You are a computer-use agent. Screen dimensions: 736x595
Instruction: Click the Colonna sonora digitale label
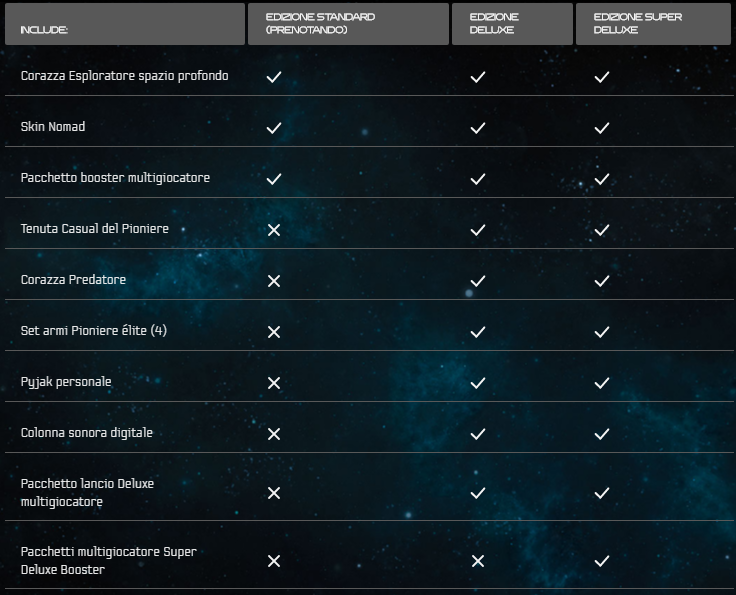tap(86, 433)
